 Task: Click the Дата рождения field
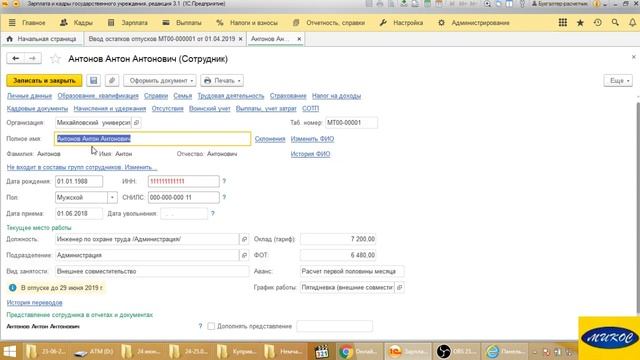point(79,181)
